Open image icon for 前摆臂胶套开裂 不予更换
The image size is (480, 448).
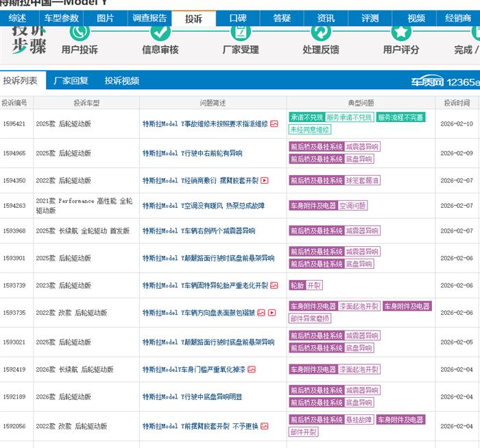click(x=265, y=426)
